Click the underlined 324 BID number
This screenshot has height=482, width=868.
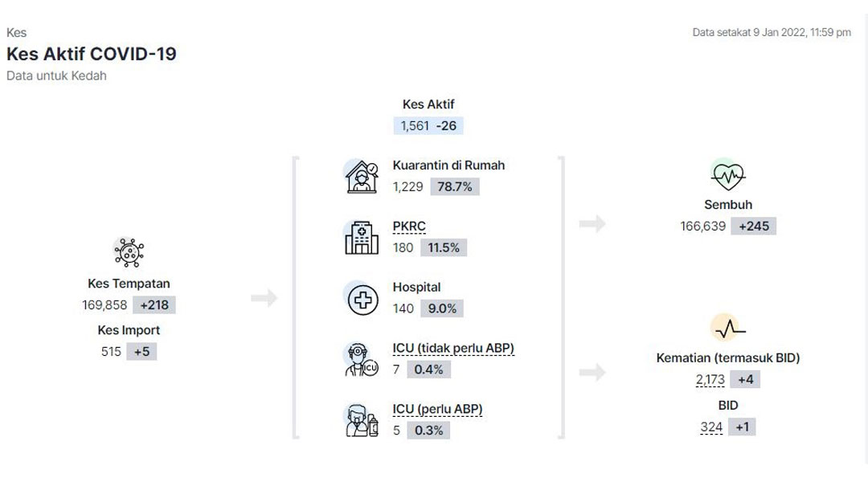pos(711,427)
